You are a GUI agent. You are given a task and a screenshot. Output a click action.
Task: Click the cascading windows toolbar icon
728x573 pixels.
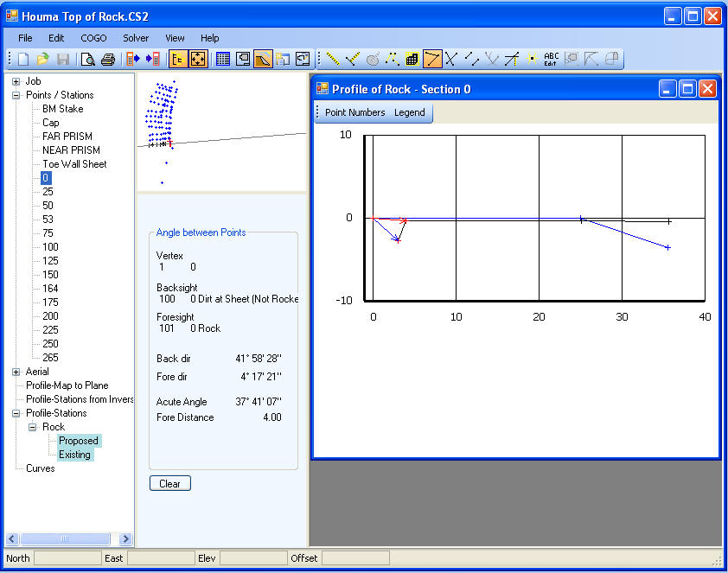(283, 59)
